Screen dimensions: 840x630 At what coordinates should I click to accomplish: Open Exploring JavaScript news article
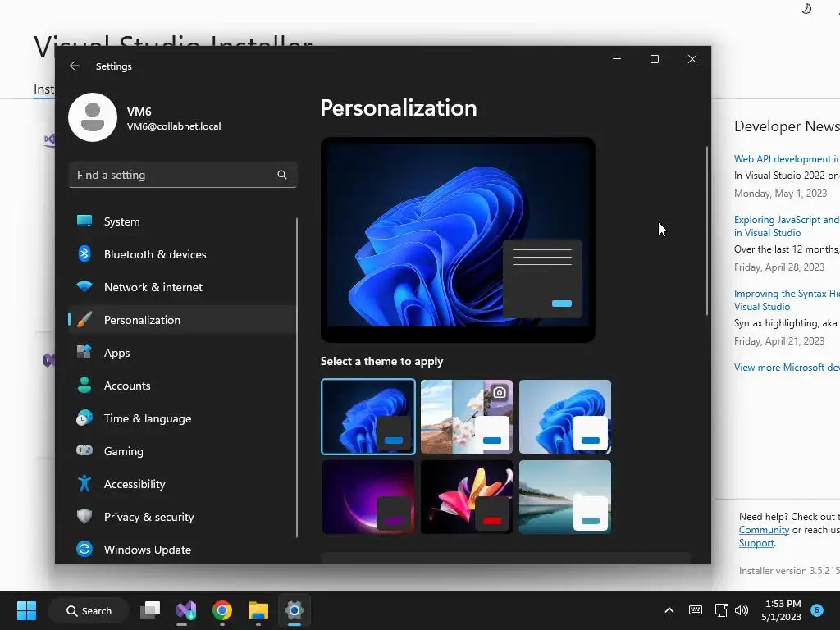[787, 226]
